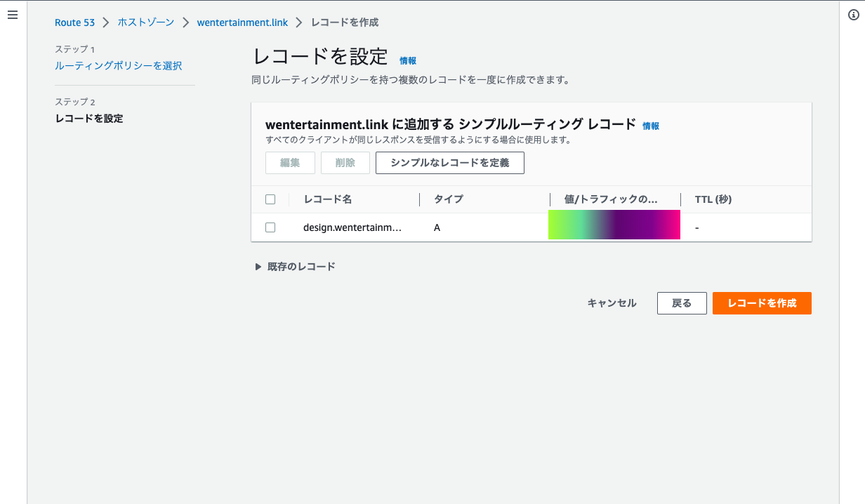Cancel with the キャンセル button
Viewport: 865px width, 504px height.
coord(612,303)
